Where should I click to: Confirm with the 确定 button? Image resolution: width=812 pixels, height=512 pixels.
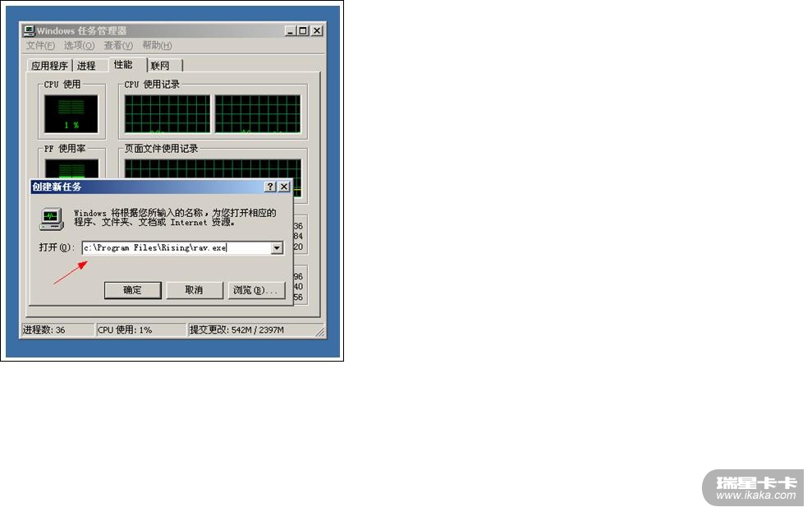[x=132, y=290]
